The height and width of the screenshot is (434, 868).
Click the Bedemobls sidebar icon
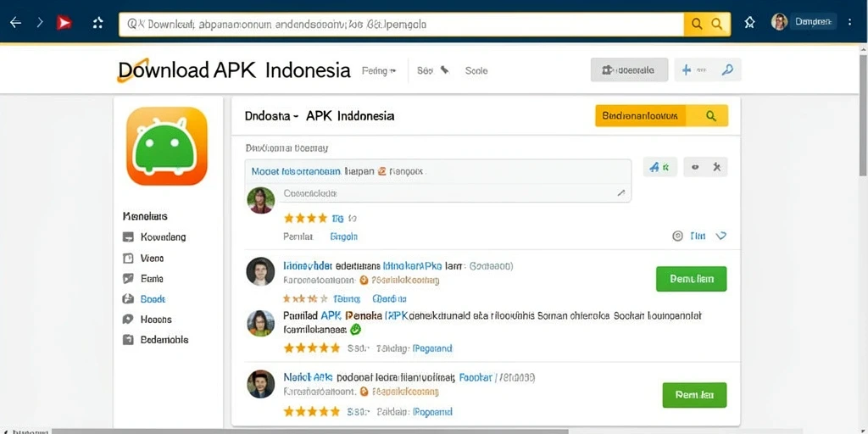coord(128,340)
